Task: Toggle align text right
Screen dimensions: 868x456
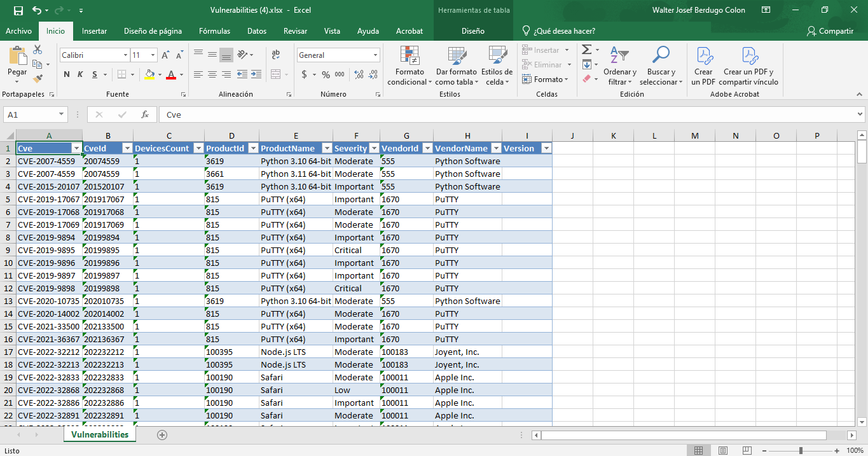Action: (x=226, y=74)
